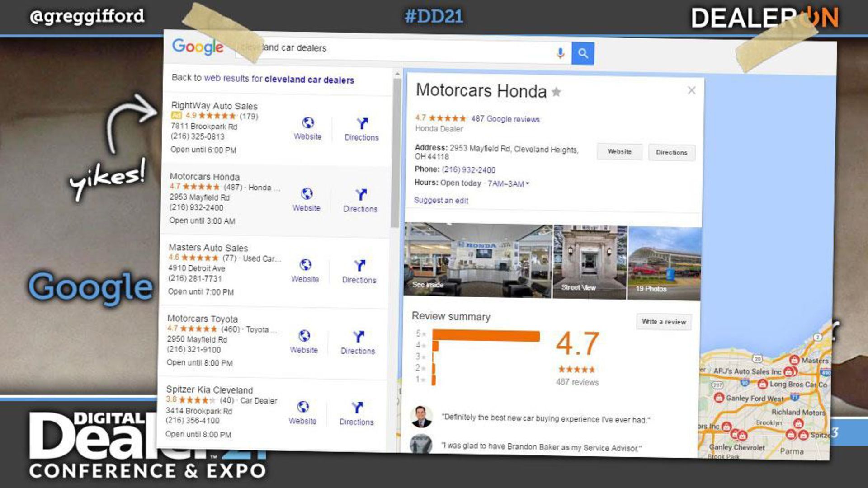Click the Spitzer map pin marker

click(803, 435)
